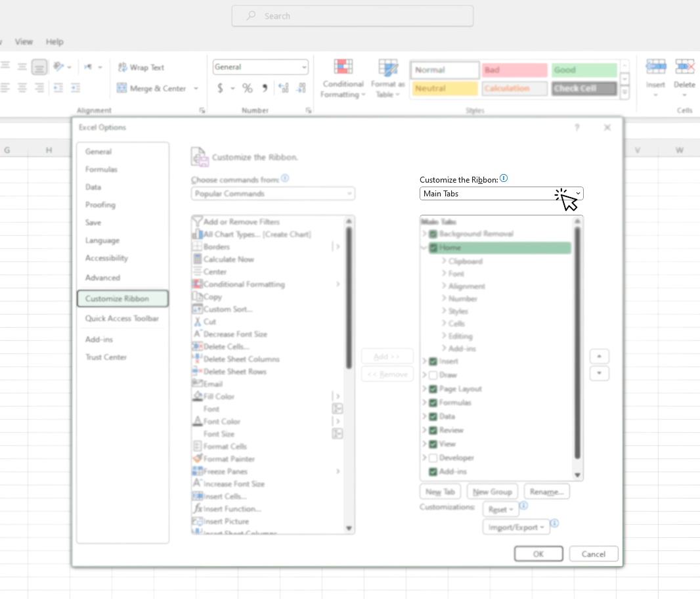Viewport: 700px width, 599px height.
Task: Apply the accounting dollar format
Action: coord(220,88)
